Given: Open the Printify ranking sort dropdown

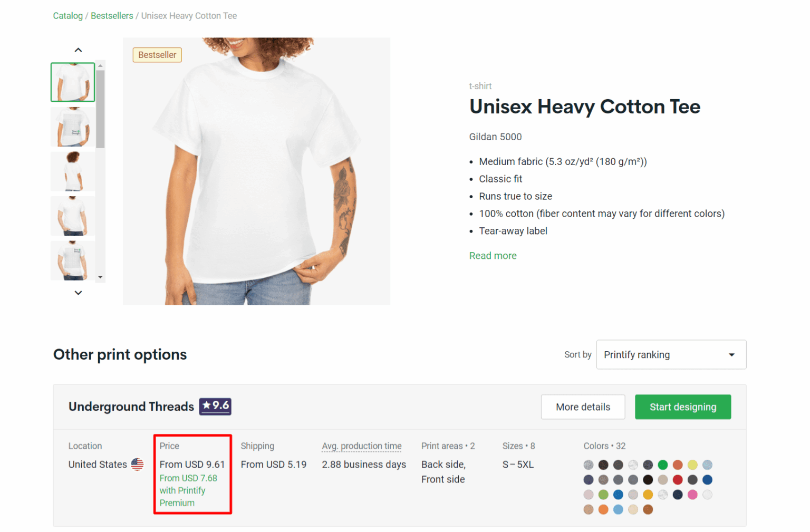Looking at the screenshot, I should (x=670, y=354).
